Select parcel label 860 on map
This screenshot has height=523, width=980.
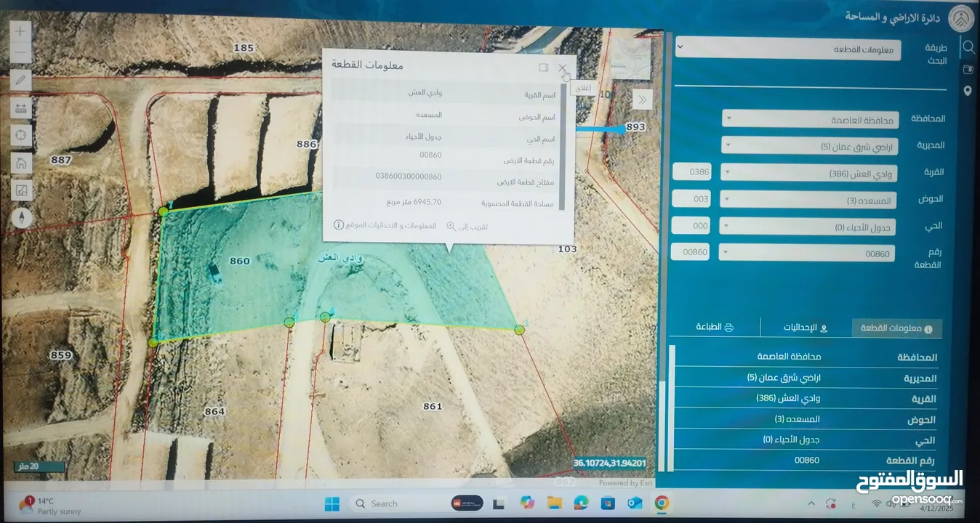(240, 261)
